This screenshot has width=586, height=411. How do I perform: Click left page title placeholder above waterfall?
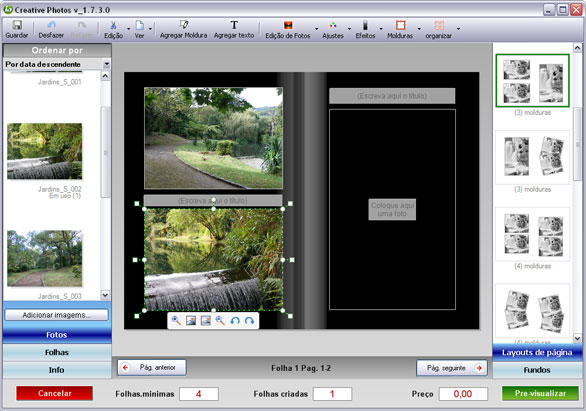[x=213, y=201]
